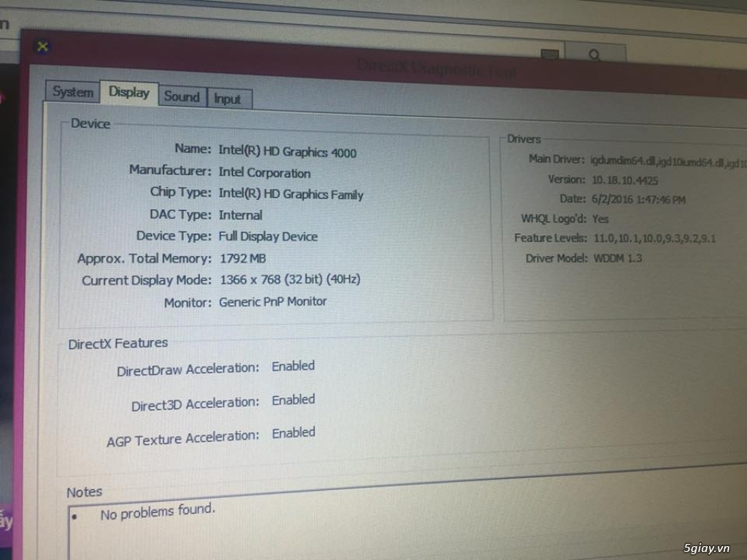Screen dimensions: 747x560
Task: Click the Intel(R) HD Graphics 4000 name value
Action: [x=287, y=152]
